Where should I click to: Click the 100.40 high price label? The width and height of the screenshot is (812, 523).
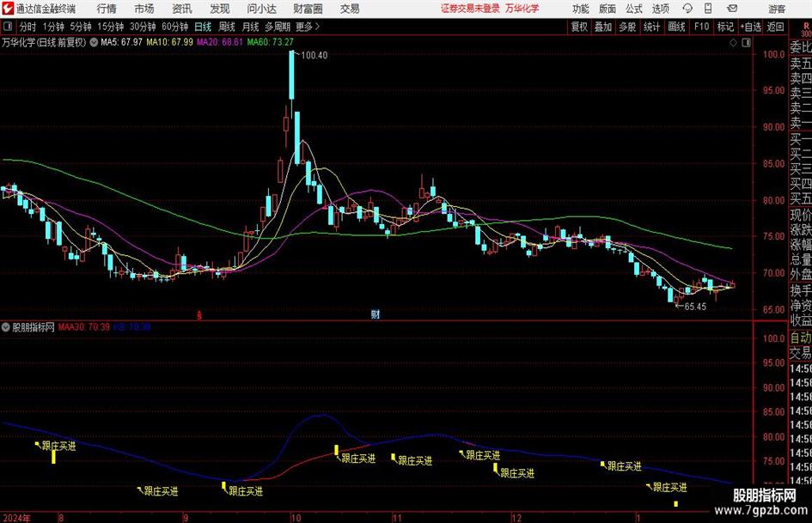(x=314, y=55)
